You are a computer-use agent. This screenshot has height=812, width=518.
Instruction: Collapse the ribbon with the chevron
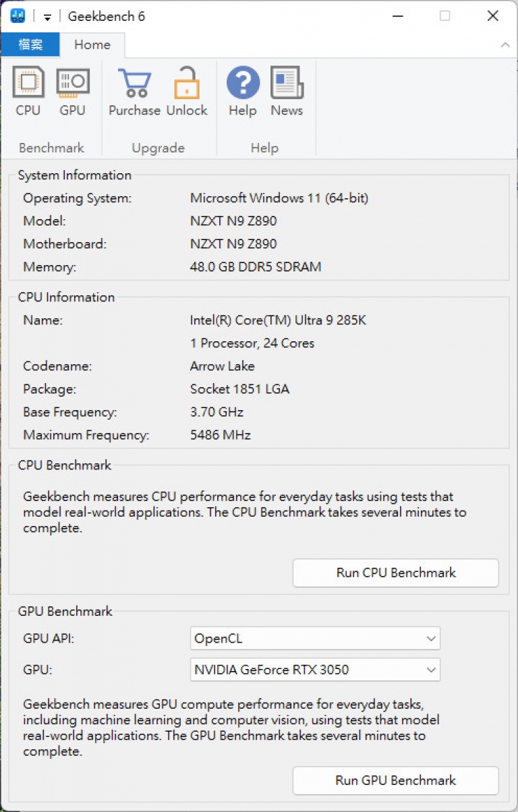(x=505, y=45)
